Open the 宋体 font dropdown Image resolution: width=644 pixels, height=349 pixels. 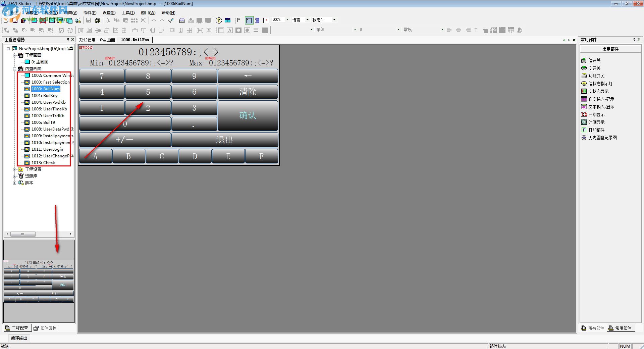355,30
